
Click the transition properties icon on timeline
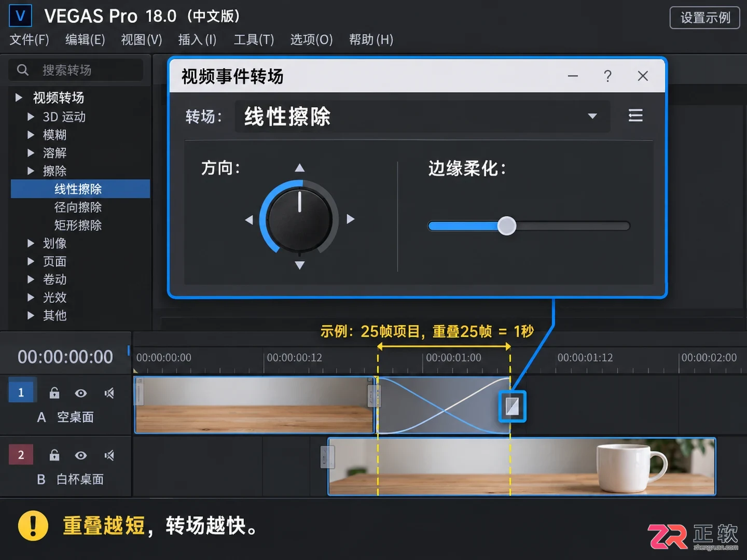512,406
